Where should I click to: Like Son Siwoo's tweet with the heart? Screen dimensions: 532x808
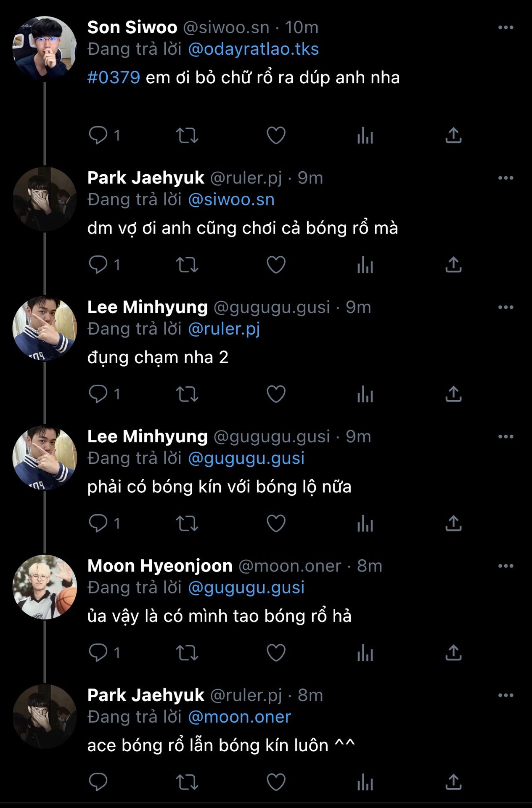tap(276, 136)
